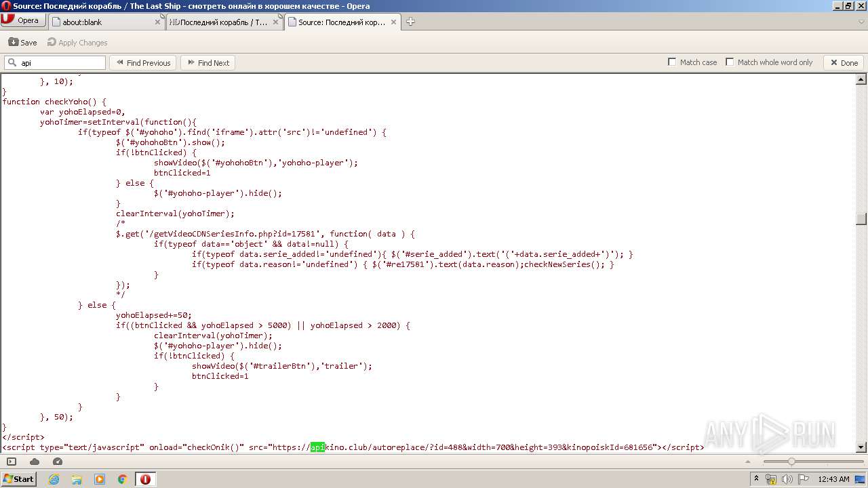This screenshot has width=868, height=488.
Task: Click the magnifier search icon
Action: click(12, 63)
